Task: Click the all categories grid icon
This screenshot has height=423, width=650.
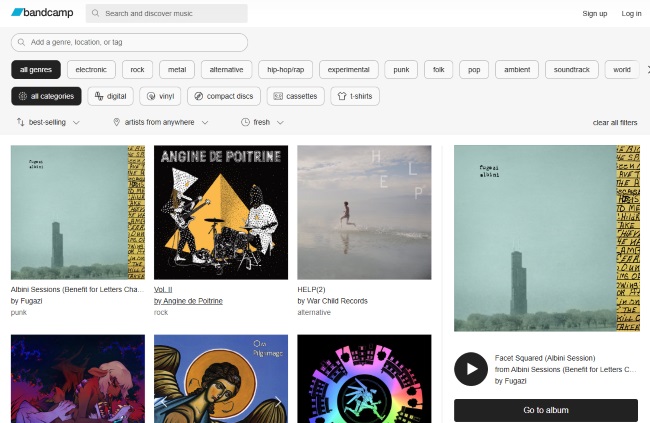Action: tap(23, 96)
